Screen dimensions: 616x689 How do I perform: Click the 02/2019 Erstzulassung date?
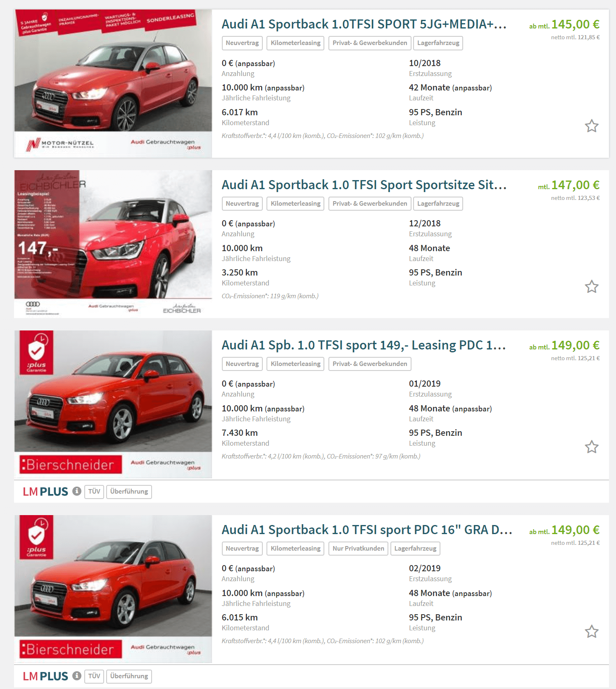[x=425, y=568]
